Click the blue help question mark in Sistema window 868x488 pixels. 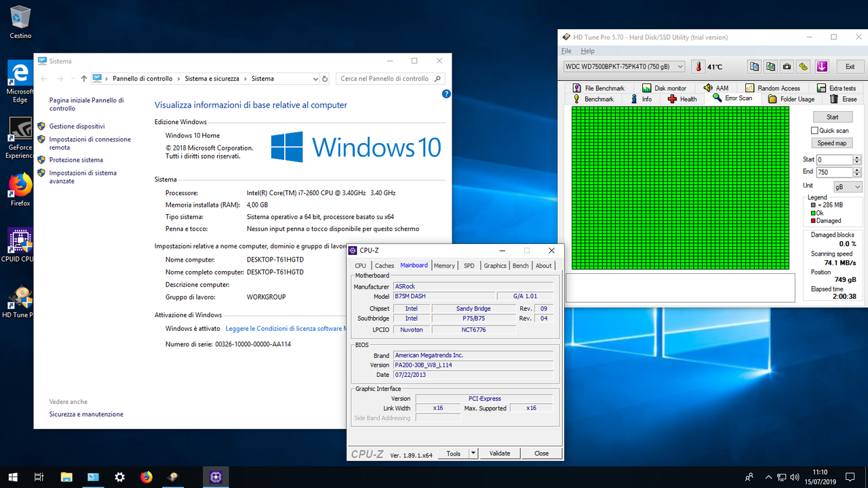click(x=446, y=94)
